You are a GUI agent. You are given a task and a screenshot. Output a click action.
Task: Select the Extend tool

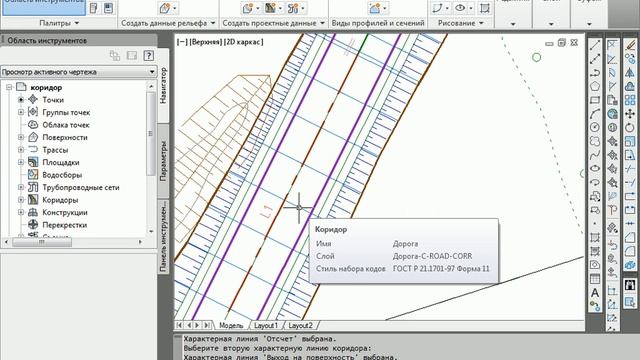630,182
